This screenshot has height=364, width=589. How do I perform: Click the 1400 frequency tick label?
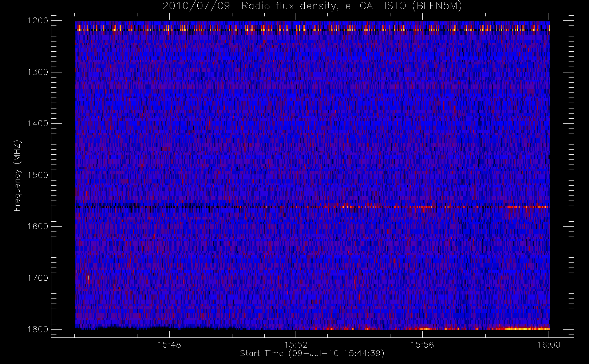pyautogui.click(x=38, y=124)
